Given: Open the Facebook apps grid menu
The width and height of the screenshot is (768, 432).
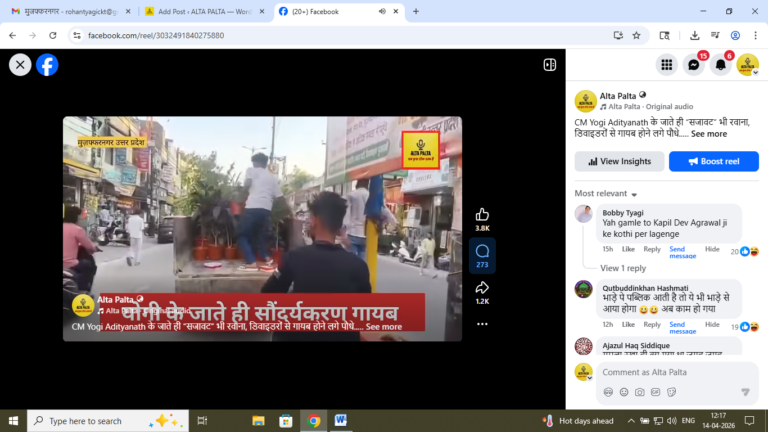Looking at the screenshot, I should point(667,65).
